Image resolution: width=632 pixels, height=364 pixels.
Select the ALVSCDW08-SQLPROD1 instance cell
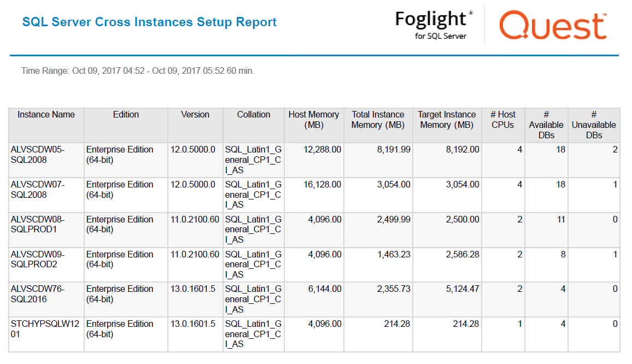[38, 225]
